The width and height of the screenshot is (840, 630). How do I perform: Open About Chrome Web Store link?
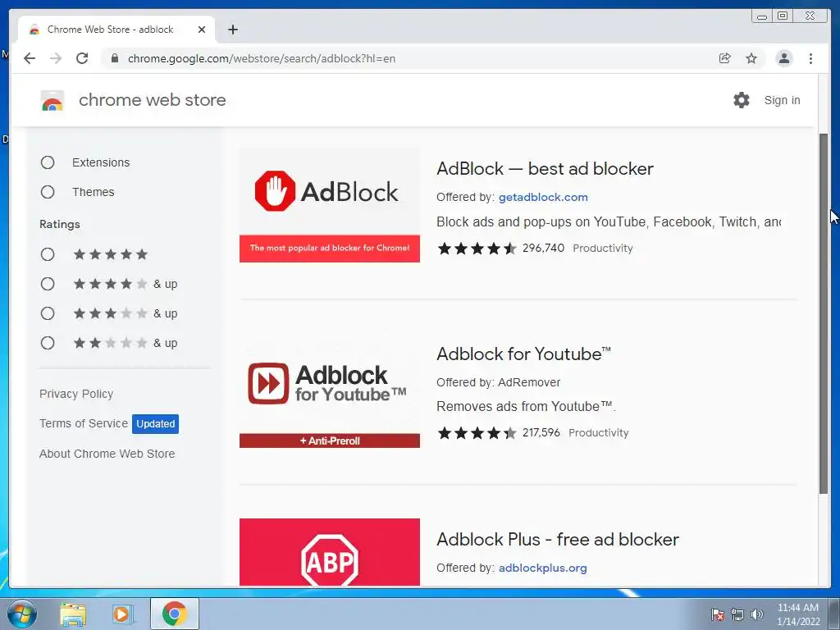click(x=107, y=454)
